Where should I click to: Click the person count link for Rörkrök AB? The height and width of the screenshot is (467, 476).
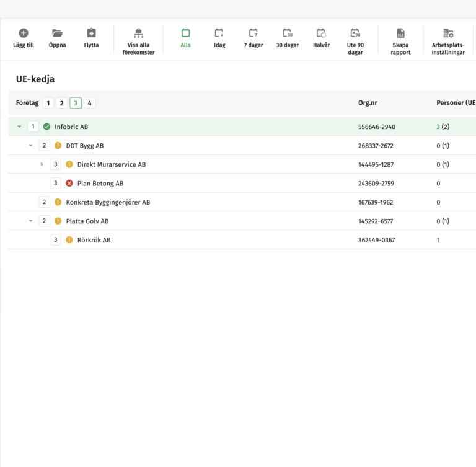(x=438, y=240)
